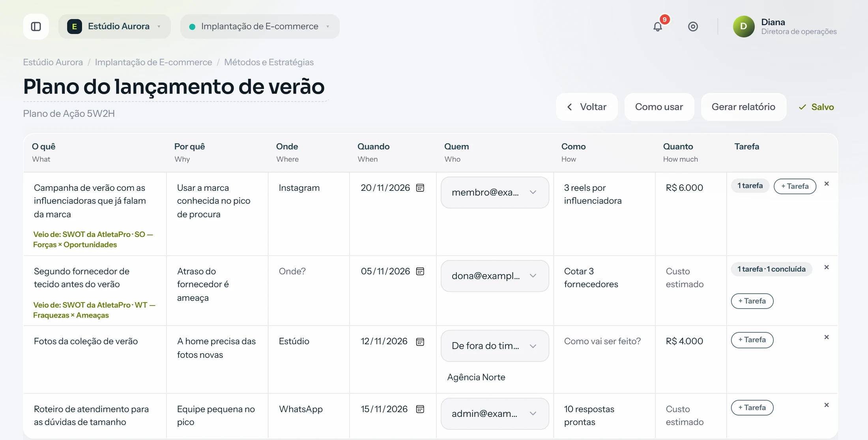868x440 pixels.
Task: Open the 1 tarefa · 1 concluída badge
Action: click(x=771, y=269)
